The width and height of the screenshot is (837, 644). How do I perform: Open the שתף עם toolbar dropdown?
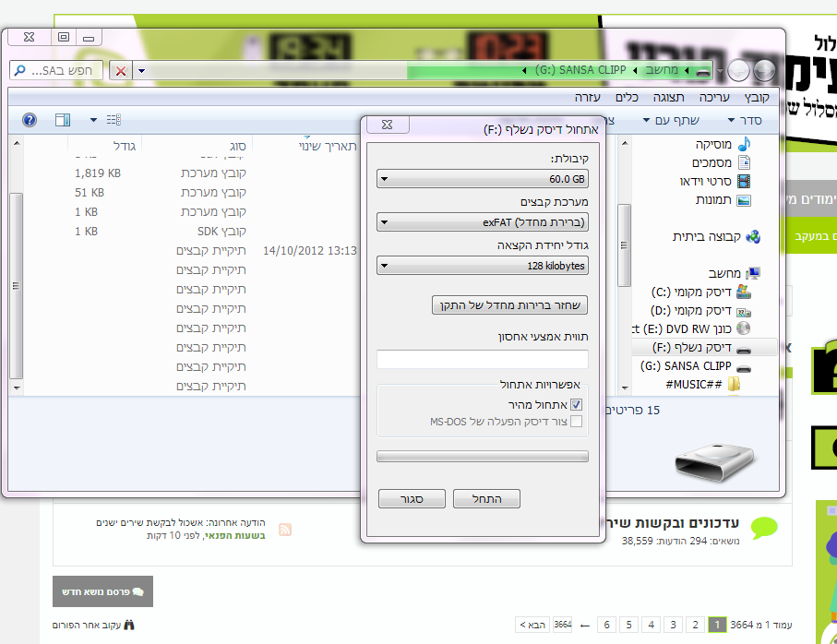click(671, 120)
